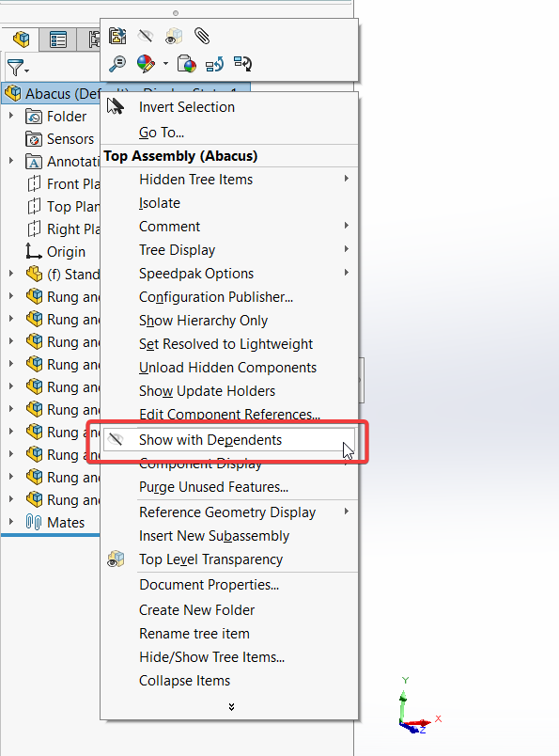559x756 pixels.
Task: Toggle Top Level Transparency option
Action: (x=210, y=559)
